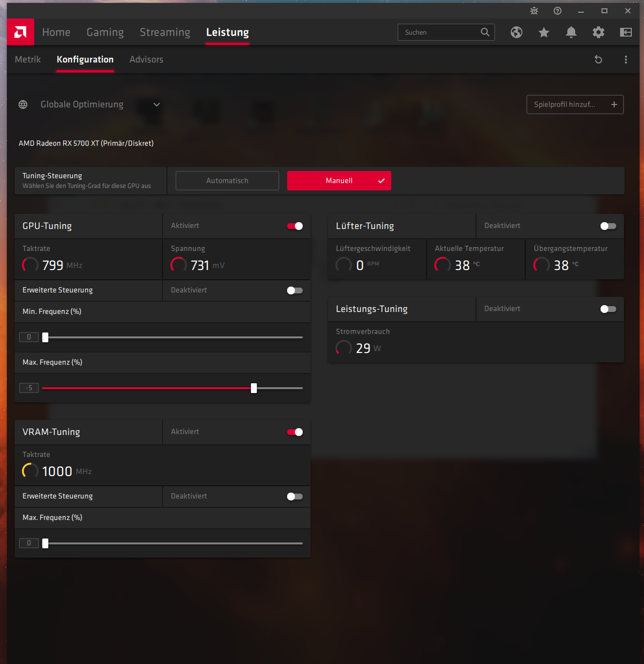Maximize the Radeon Software window
The image size is (644, 664).
click(604, 11)
